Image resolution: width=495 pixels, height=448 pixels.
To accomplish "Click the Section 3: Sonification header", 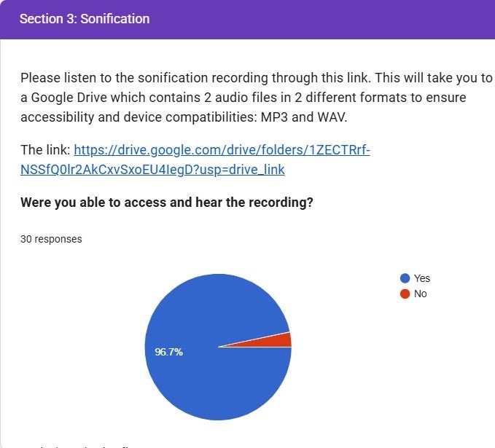I will coord(85,19).
